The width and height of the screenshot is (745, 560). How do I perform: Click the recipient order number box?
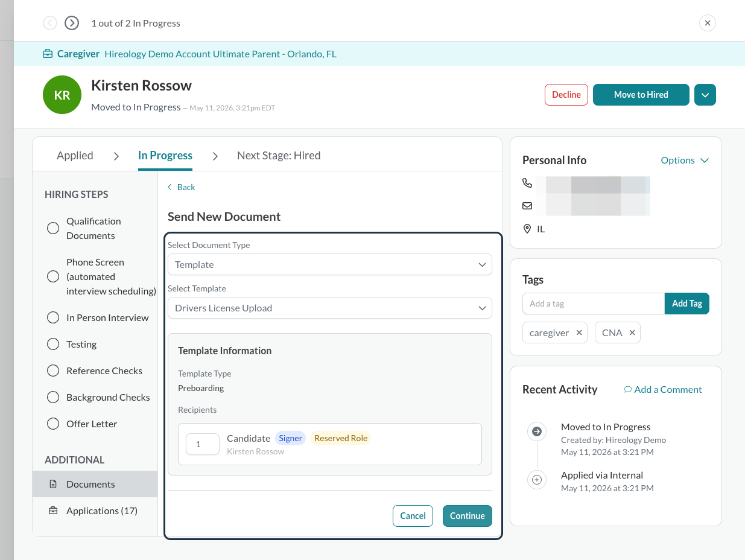click(203, 444)
